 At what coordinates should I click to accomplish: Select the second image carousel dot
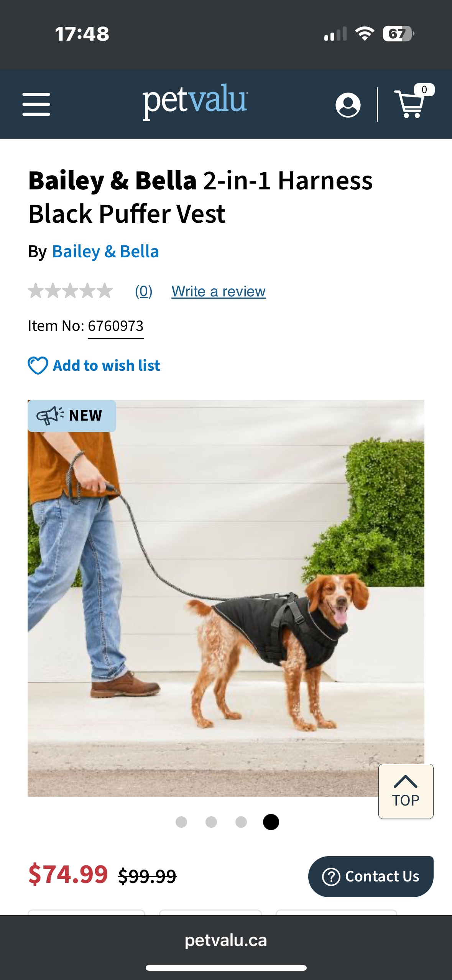coord(211,822)
